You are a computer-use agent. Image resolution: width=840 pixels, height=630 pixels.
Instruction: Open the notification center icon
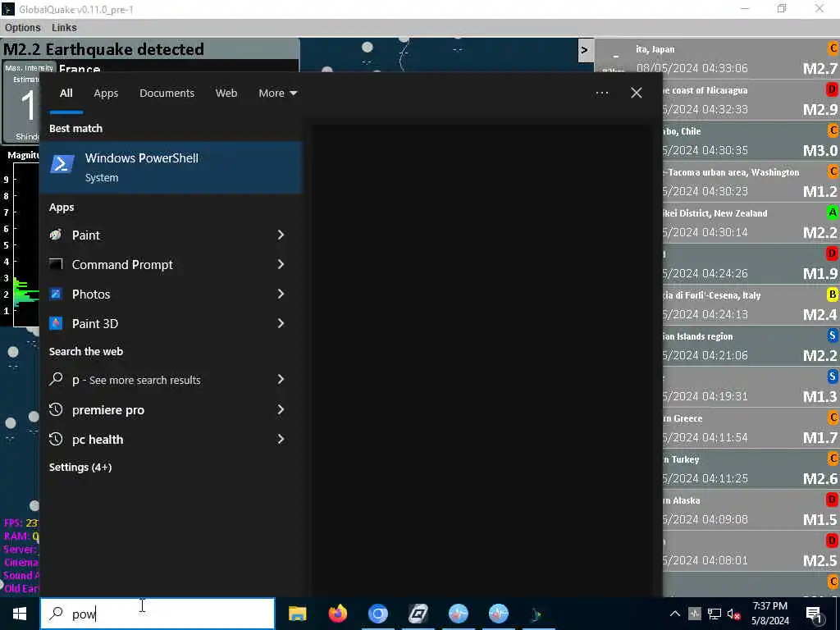point(815,614)
